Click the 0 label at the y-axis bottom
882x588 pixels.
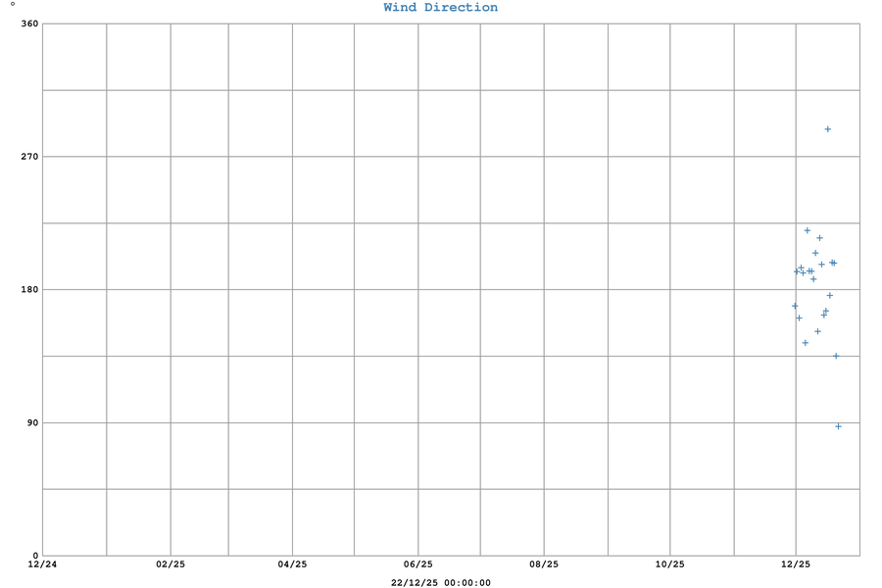[35, 556]
